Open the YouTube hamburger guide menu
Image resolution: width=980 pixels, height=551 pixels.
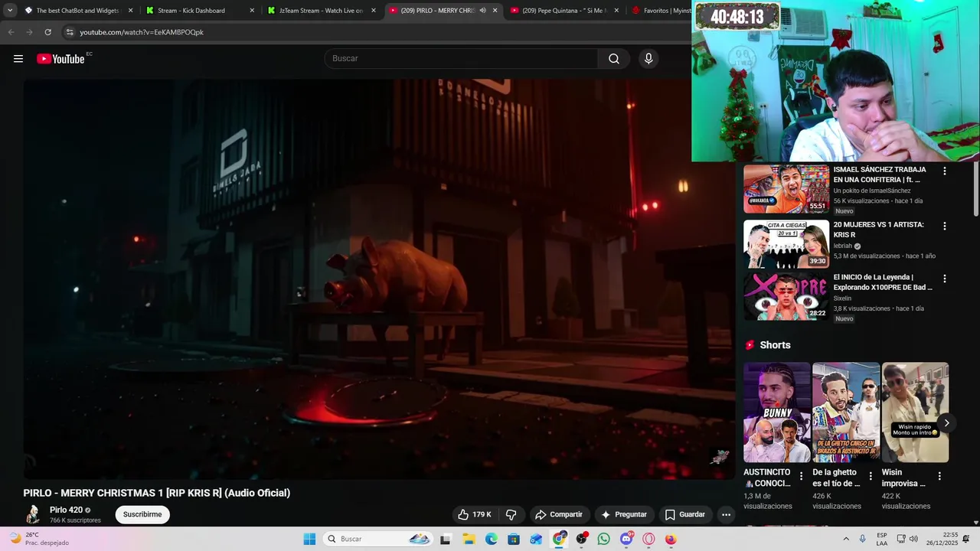(18, 59)
